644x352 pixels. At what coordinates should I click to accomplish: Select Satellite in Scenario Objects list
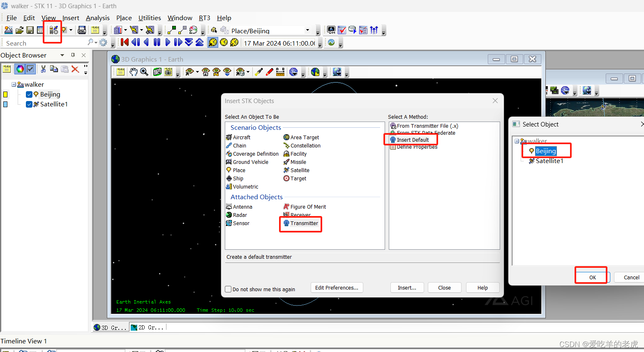[x=296, y=170]
